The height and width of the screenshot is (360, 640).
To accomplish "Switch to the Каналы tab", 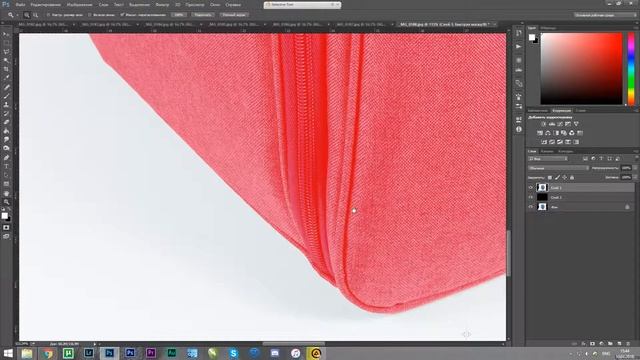I will (547, 151).
